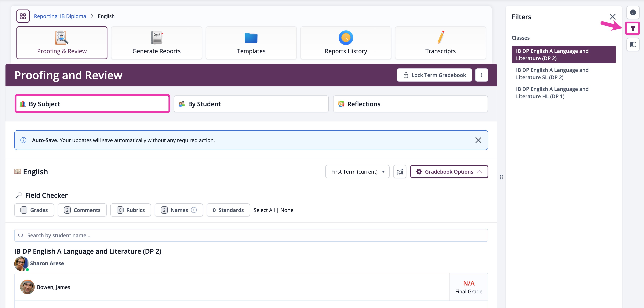Viewport: 644px width, 308px height.
Task: Dismiss the Auto-Save notification banner
Action: pos(478,140)
